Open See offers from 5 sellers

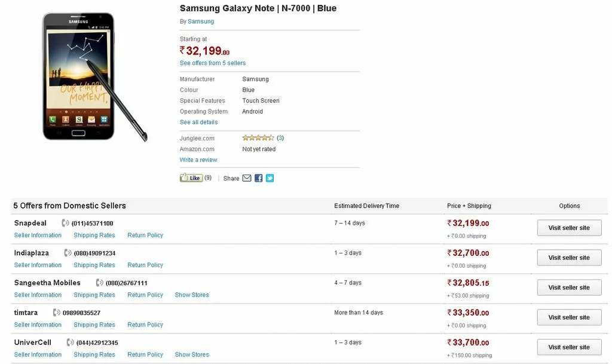click(213, 63)
